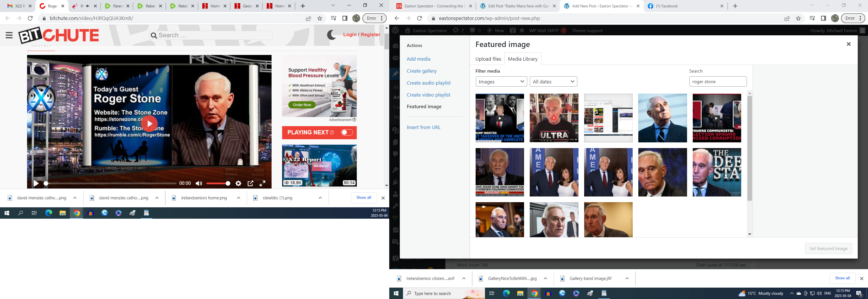Click the WordPress logo in admin bar
The image size is (868, 299).
(395, 30)
